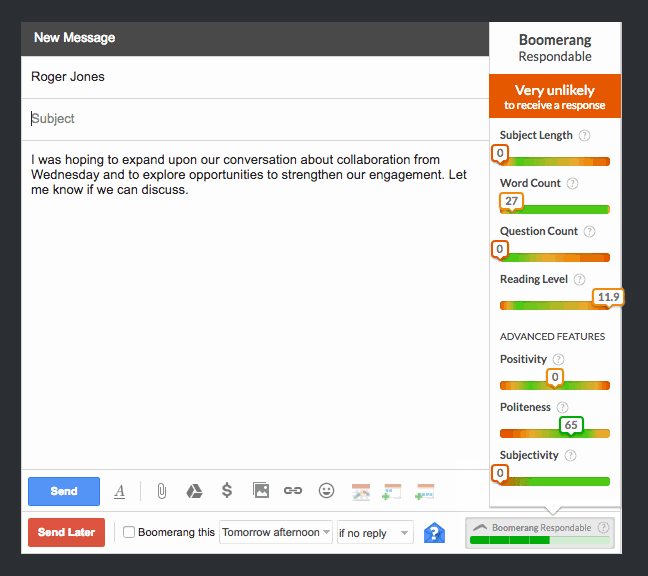
Task: Click the Subject Length gauge marker 0
Action: tap(500, 154)
